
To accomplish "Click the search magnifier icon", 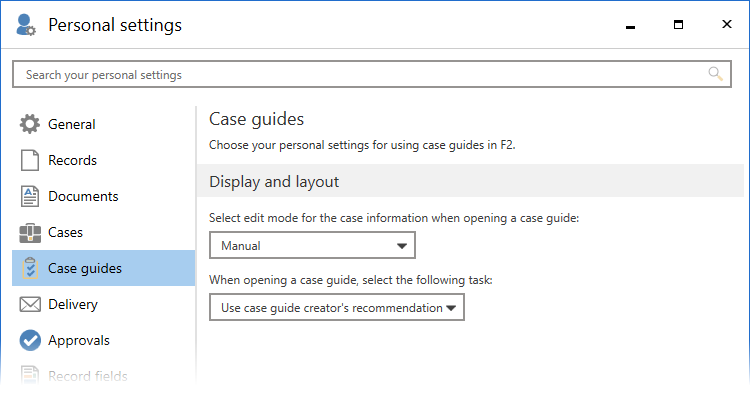I will point(715,74).
